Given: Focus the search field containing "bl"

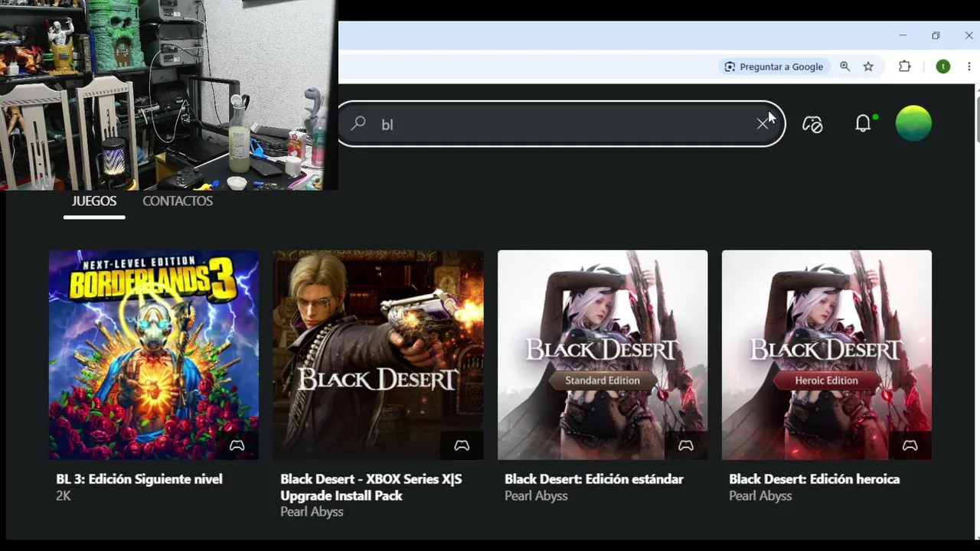Looking at the screenshot, I should tap(561, 123).
